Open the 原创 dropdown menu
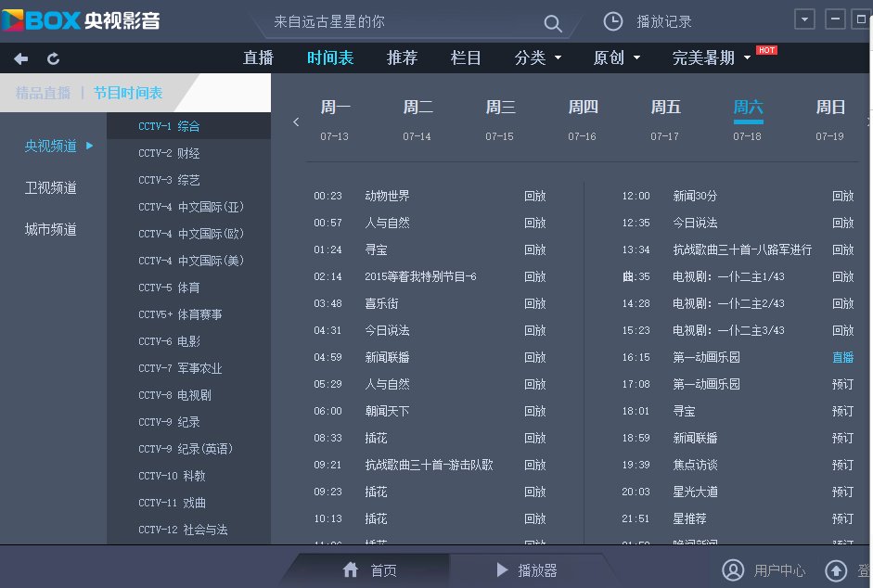The image size is (873, 588). pyautogui.click(x=615, y=58)
